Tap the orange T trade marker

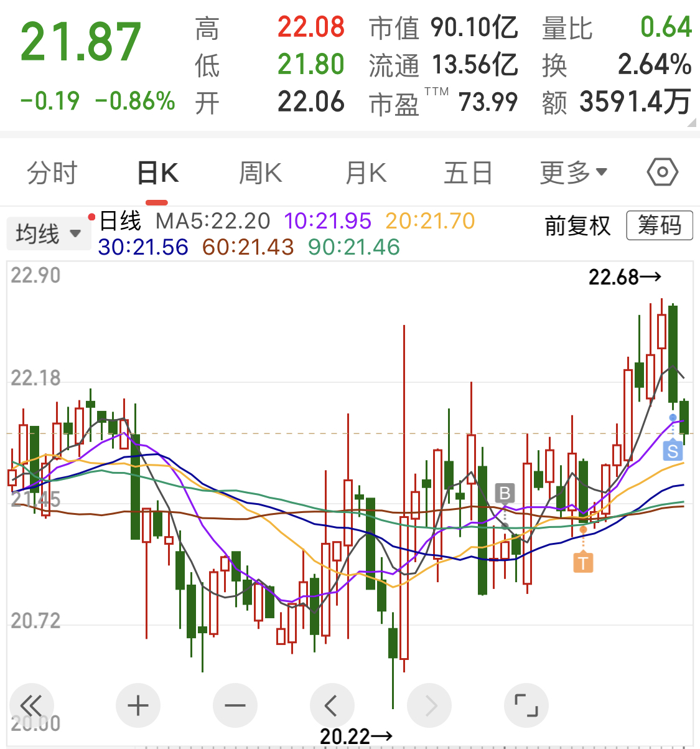pos(583,563)
